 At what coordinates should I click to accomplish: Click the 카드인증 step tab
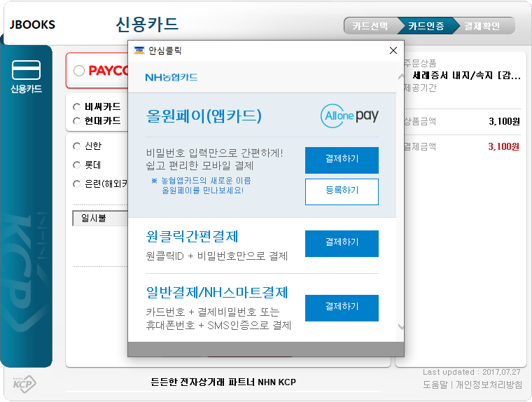[426, 26]
